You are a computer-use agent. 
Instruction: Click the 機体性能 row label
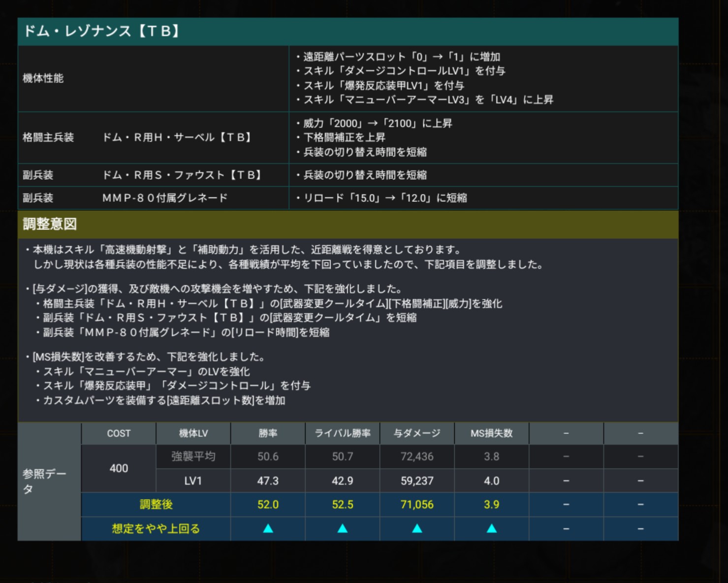pyautogui.click(x=43, y=78)
